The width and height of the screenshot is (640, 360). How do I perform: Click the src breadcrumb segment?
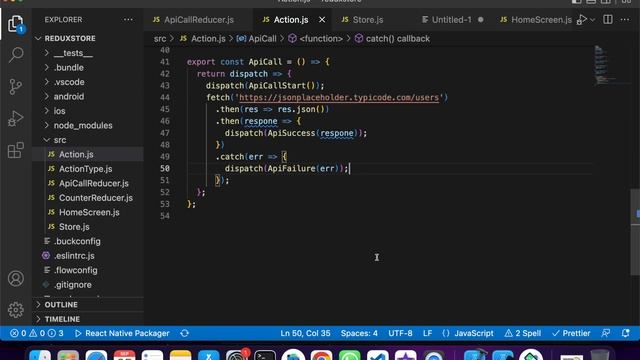click(160, 39)
